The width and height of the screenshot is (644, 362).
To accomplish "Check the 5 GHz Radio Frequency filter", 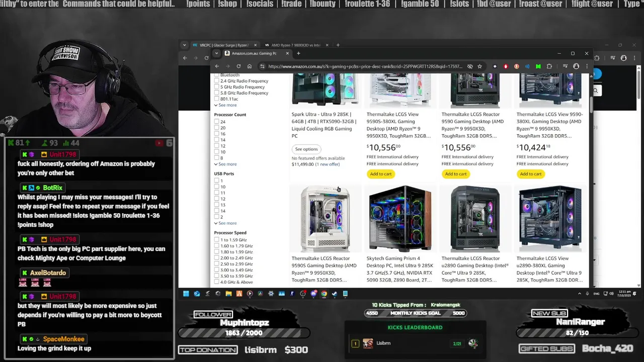I will (217, 87).
